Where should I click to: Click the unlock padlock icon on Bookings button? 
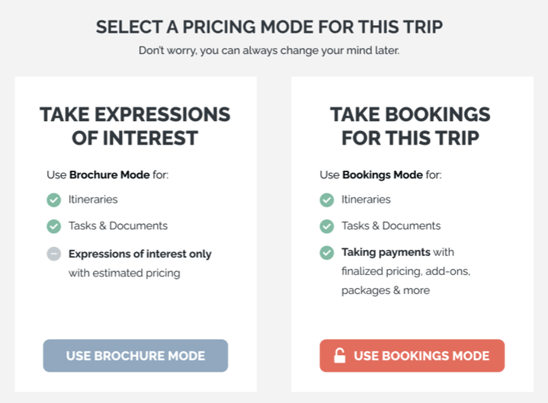coord(339,355)
